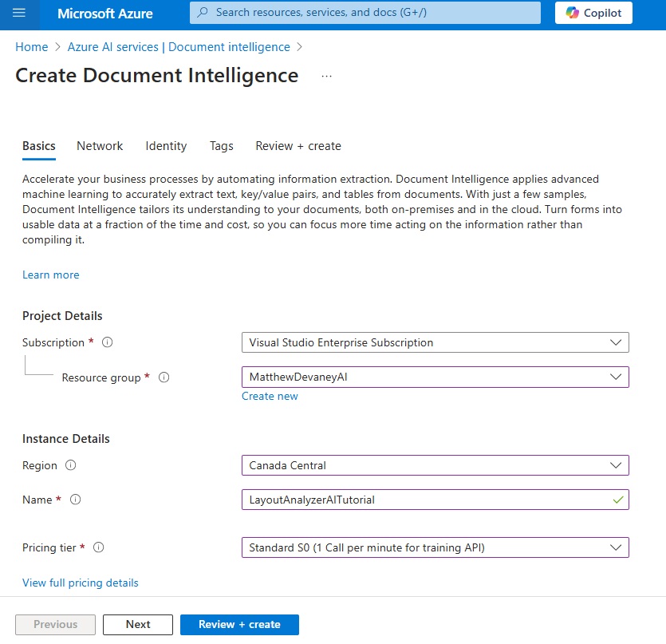Open the Region dropdown showing Canada Central

[x=435, y=465]
